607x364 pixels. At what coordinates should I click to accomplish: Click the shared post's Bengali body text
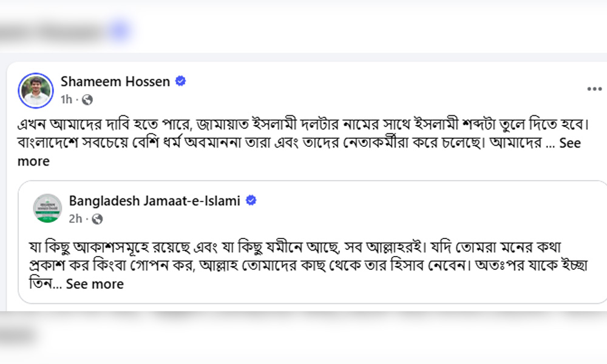(308, 265)
